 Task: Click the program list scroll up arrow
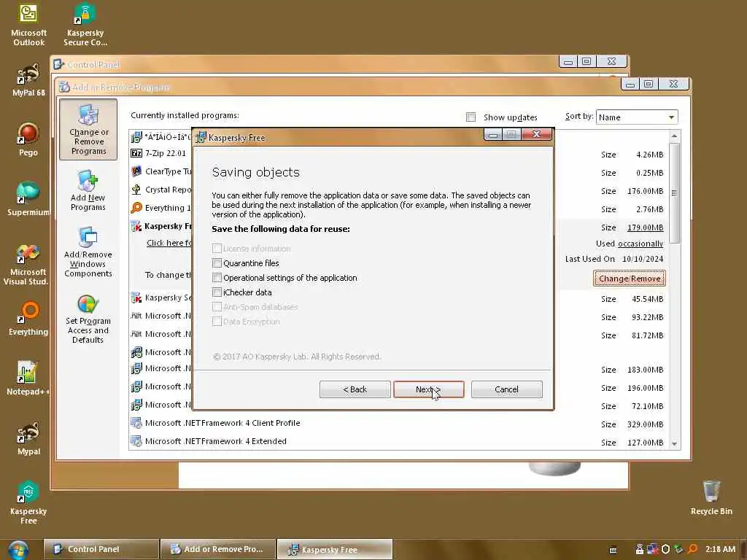point(674,136)
